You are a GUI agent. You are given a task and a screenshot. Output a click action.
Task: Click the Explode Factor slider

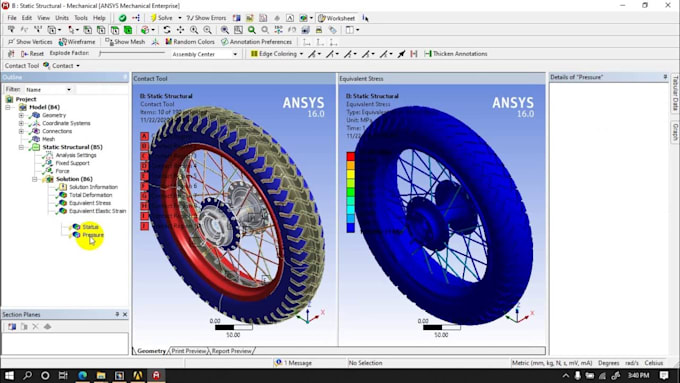tap(132, 53)
